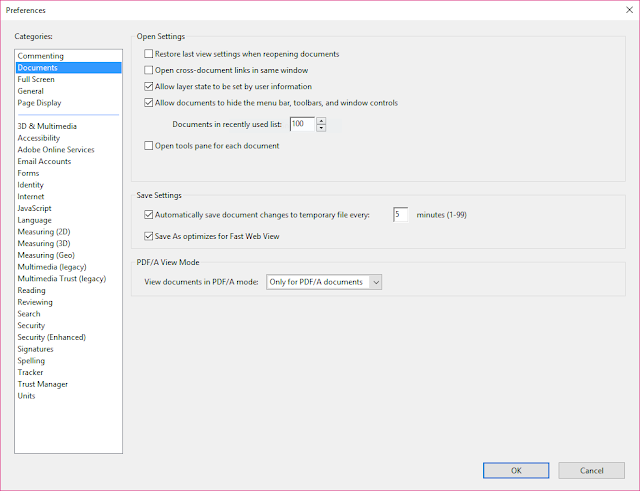The image size is (640, 491).
Task: Open the View documents in PDF/A mode dropdown
Action: pos(324,282)
